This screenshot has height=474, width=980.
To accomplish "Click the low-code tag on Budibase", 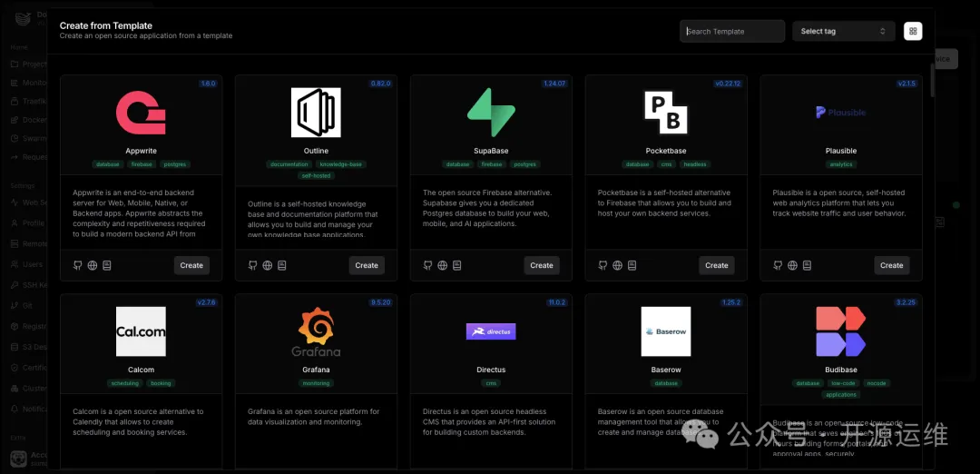I will tap(843, 383).
